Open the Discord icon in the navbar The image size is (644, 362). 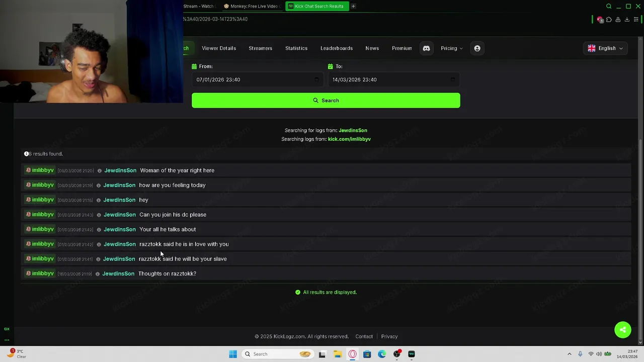[426, 48]
